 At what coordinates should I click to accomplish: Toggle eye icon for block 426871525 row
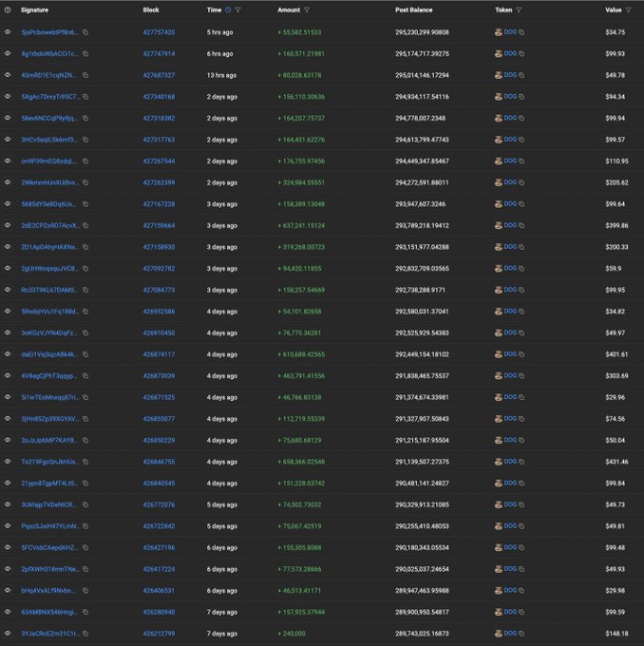point(8,397)
